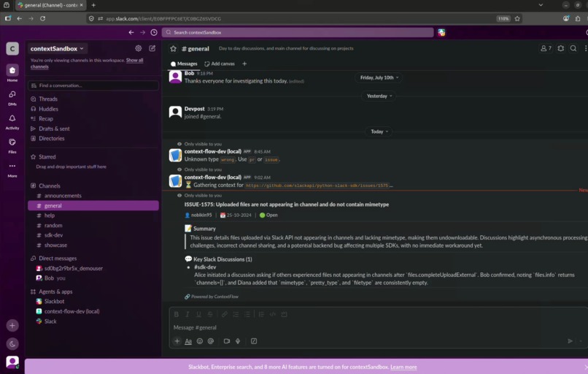Screen dimensions: 588x374
Task: Open the Activity bell in the rail
Action: 12,121
